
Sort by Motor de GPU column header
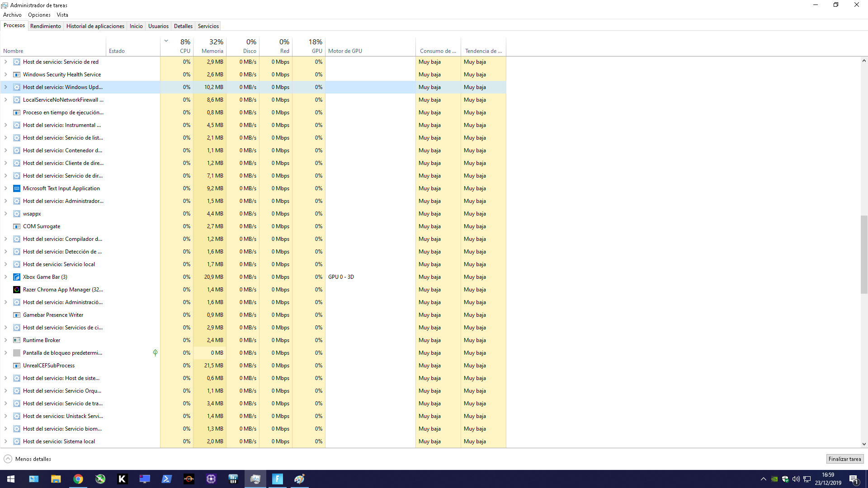[370, 46]
